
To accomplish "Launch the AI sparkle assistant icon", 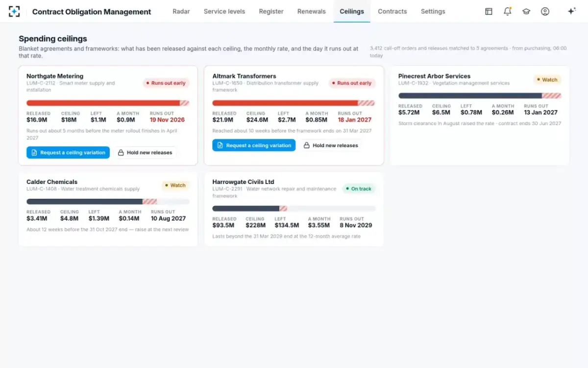I will 571,11.
